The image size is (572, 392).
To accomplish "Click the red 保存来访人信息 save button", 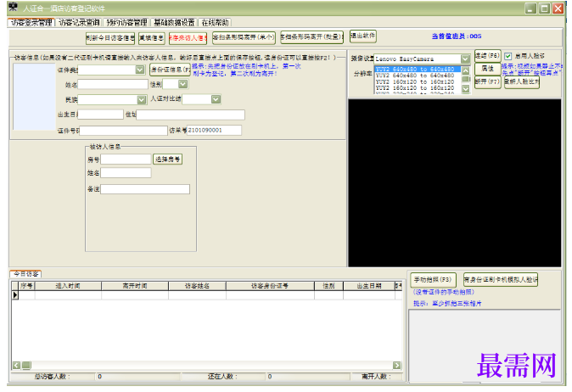I will pyautogui.click(x=188, y=38).
